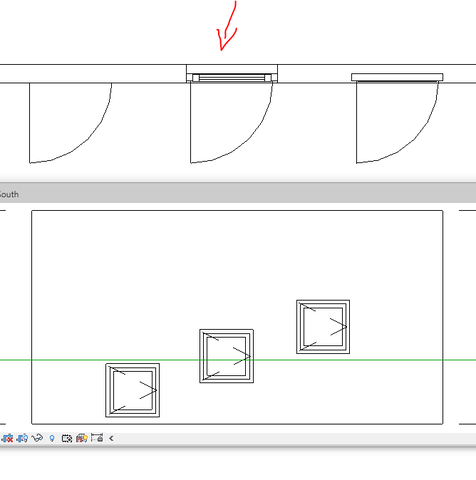The height and width of the screenshot is (480, 476).
Task: Toggle Show Analytical Model icon
Action: tap(82, 438)
